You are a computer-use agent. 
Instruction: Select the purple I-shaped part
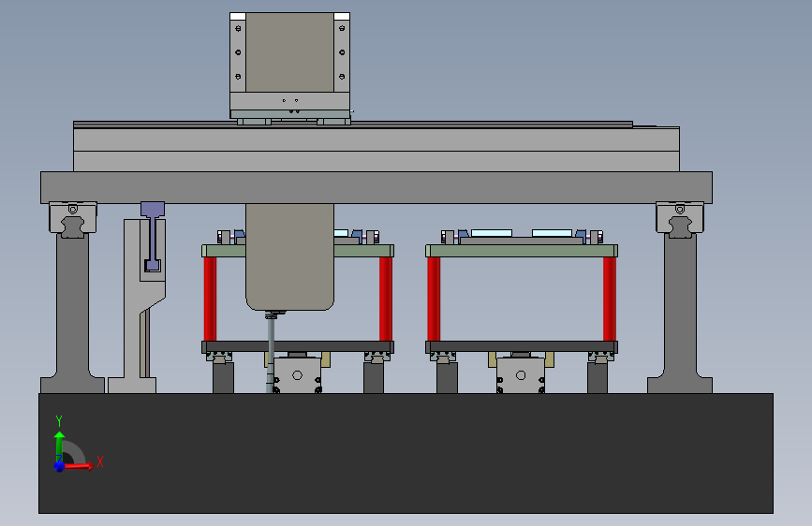pyautogui.click(x=153, y=236)
